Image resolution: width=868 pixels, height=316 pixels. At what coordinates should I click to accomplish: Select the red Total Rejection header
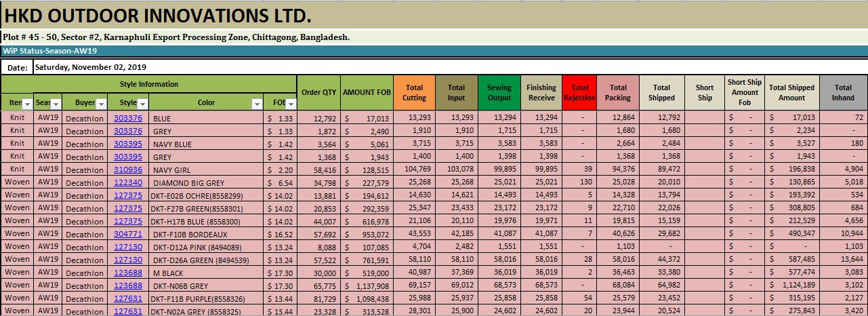click(x=579, y=93)
